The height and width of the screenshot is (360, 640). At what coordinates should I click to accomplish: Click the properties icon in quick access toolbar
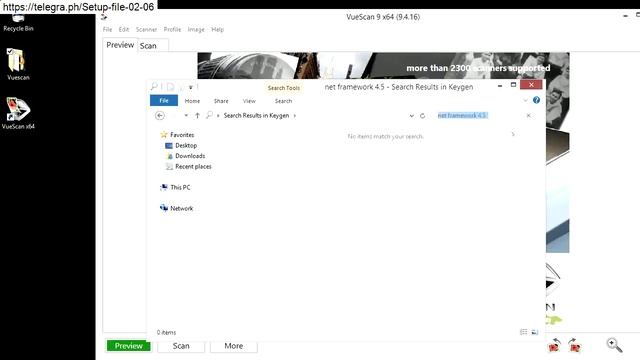[x=170, y=87]
